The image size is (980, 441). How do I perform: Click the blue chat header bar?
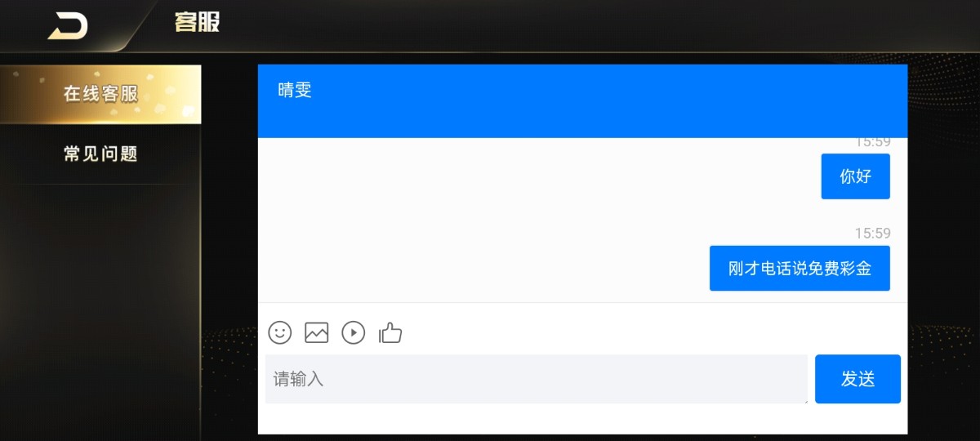pos(582,101)
